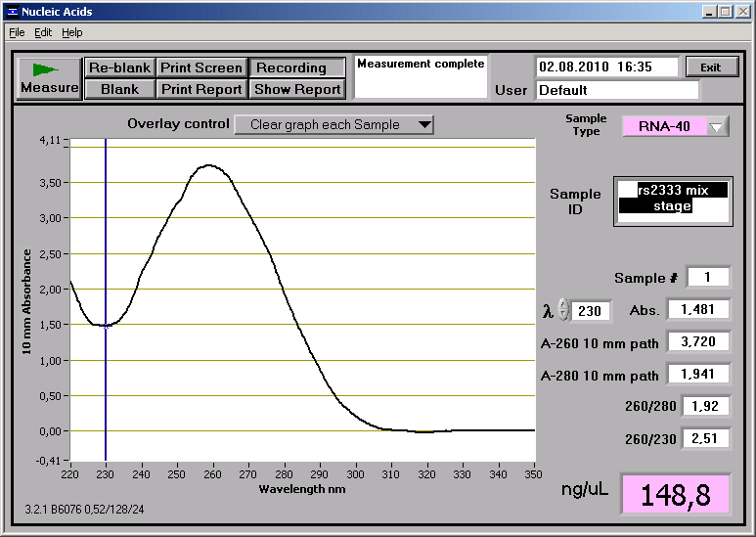The height and width of the screenshot is (537, 756).
Task: Open Show Report
Action: [x=297, y=89]
